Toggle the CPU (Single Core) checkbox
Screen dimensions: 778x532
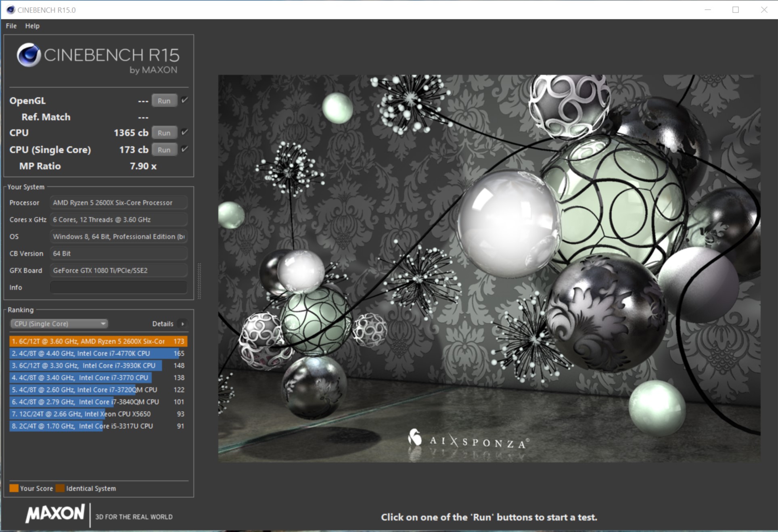(x=185, y=149)
